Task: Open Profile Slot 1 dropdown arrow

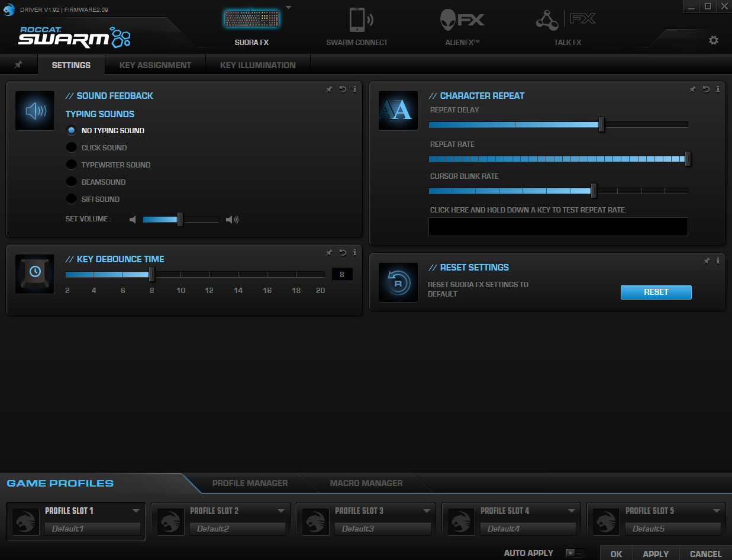Action: point(136,511)
